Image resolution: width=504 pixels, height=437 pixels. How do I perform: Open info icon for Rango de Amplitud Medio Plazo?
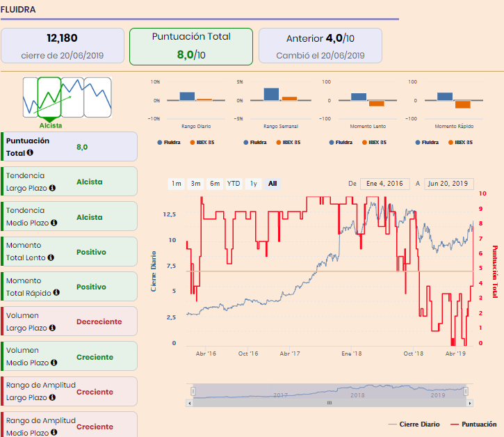[x=54, y=432]
